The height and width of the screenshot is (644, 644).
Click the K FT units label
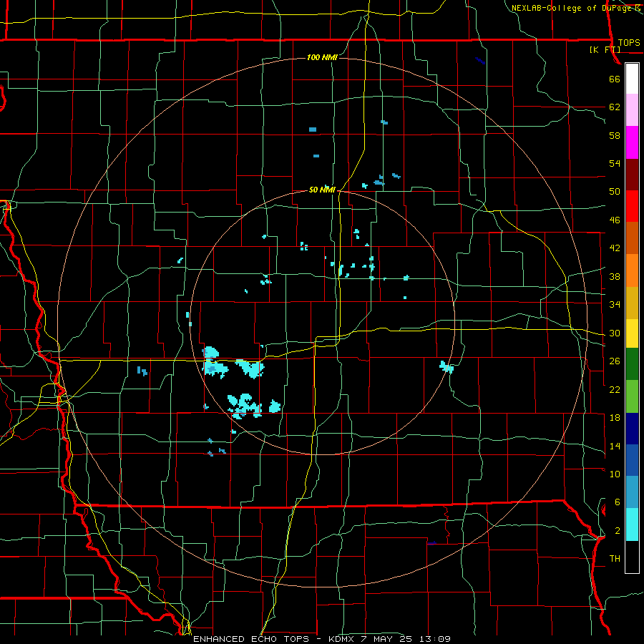(605, 49)
